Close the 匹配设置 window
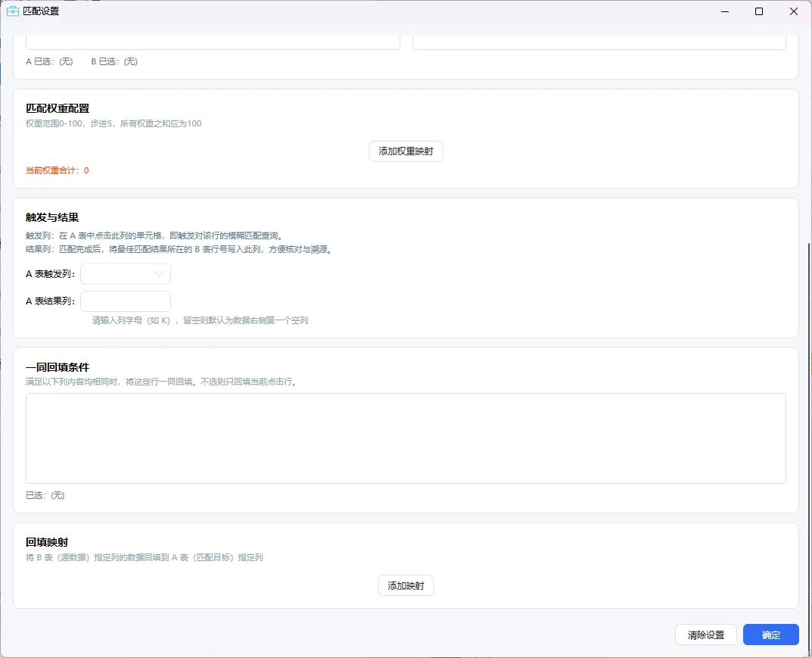Screen dimensions: 812x658 793,11
